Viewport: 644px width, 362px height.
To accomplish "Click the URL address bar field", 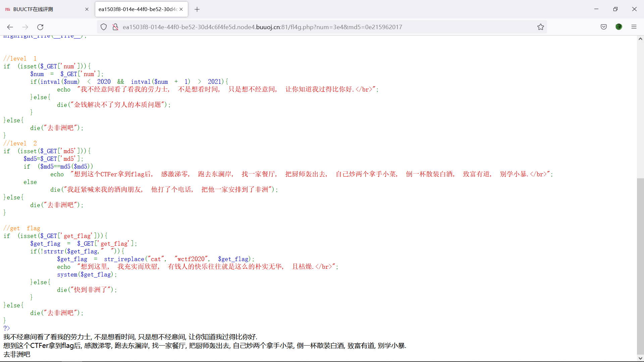I will [302, 27].
